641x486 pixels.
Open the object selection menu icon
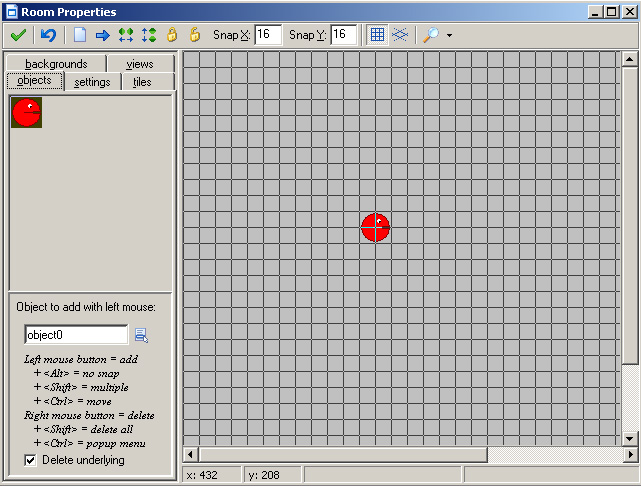pos(141,335)
